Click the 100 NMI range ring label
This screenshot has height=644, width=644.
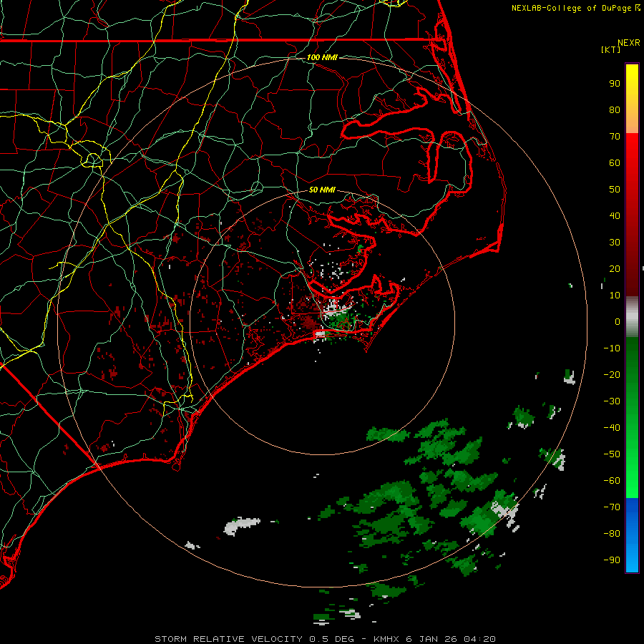click(322, 57)
